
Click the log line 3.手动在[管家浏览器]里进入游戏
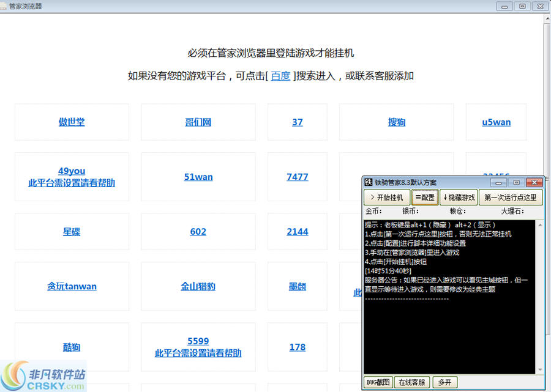[412, 253]
